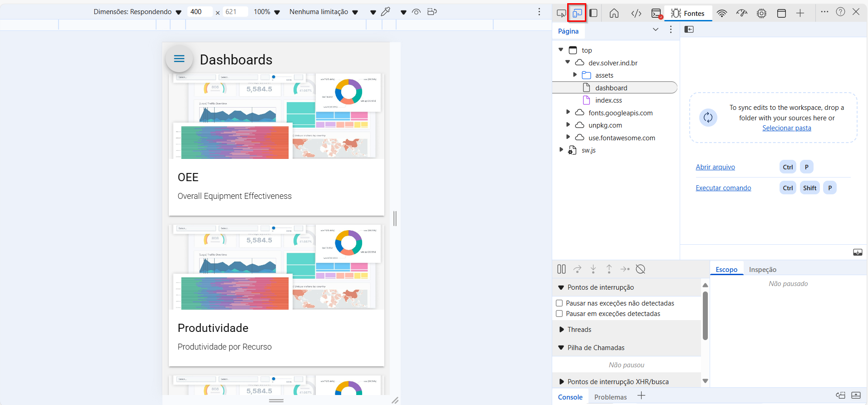Viewport: 868px width, 405px height.
Task: Open the Performance gauge tab icon
Action: 742,13
